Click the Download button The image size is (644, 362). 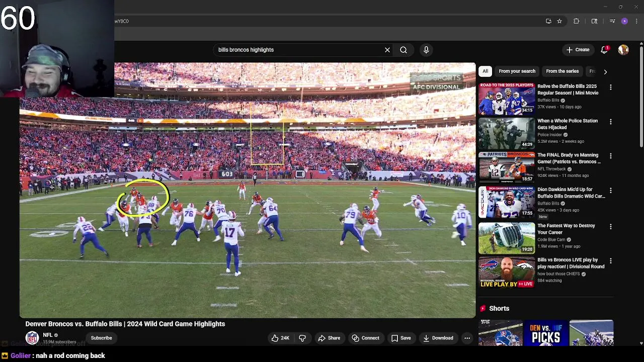pos(438,338)
